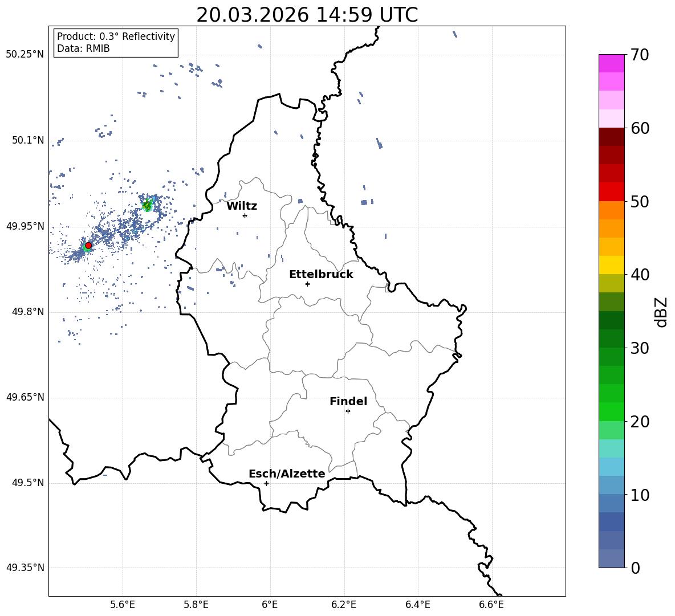Click the Wiltz city label

[242, 206]
